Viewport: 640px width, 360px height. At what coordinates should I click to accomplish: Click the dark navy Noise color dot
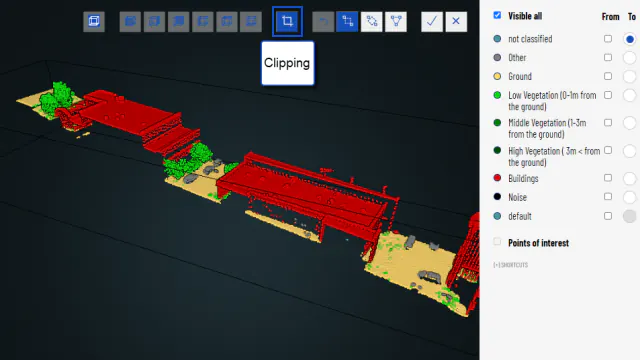coord(497,196)
